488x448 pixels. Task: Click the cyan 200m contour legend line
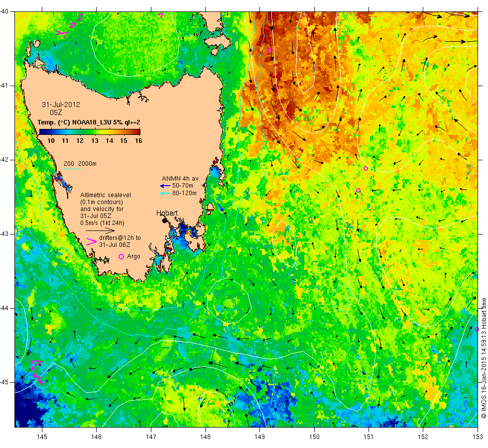pos(72,169)
